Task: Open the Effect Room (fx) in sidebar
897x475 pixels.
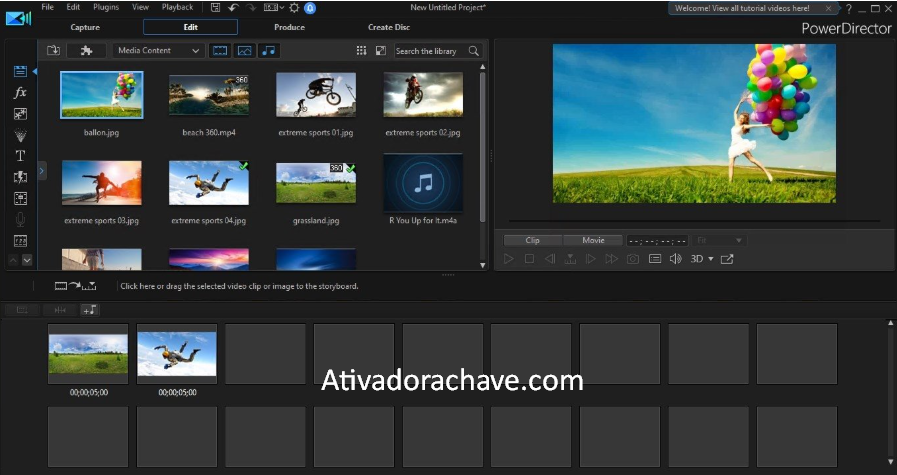Action: click(20, 93)
